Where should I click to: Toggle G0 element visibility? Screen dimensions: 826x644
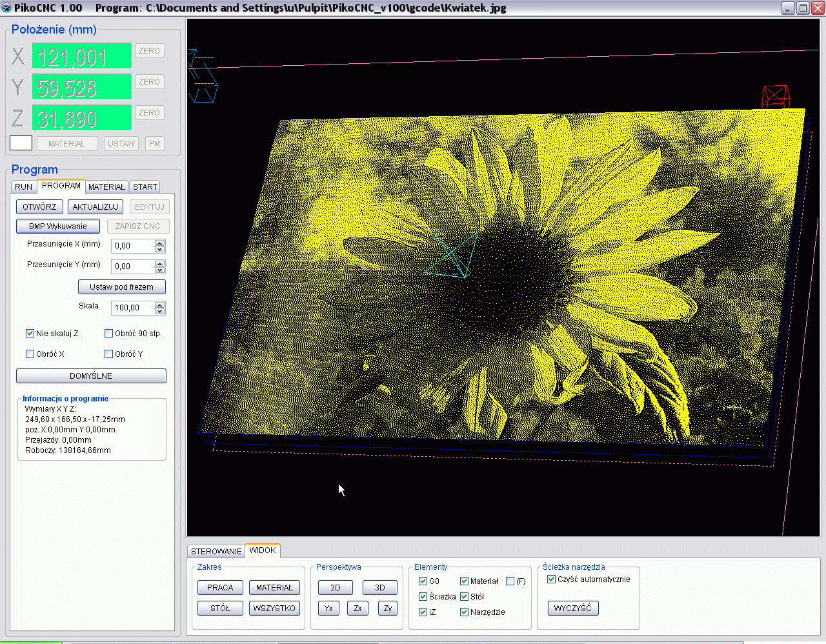(x=423, y=581)
